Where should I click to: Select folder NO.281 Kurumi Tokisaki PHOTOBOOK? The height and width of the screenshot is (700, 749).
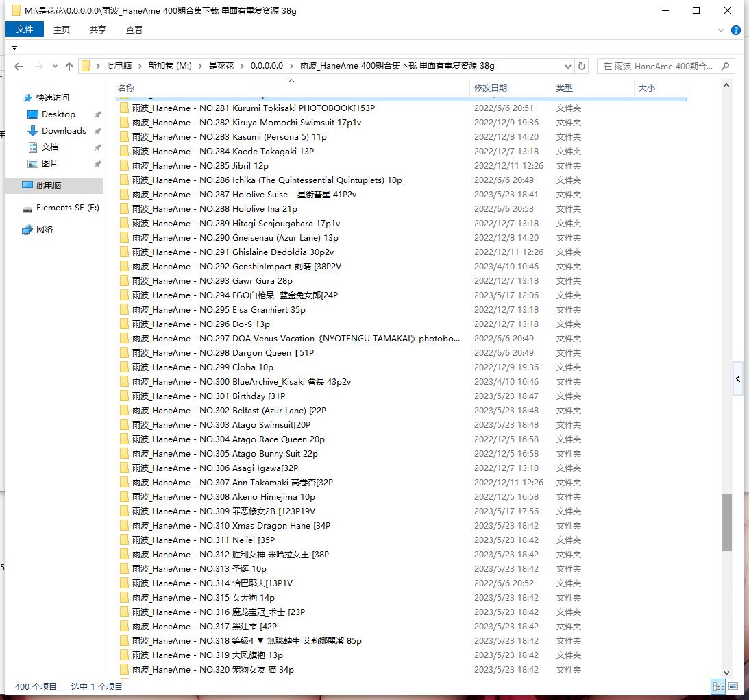click(x=253, y=108)
